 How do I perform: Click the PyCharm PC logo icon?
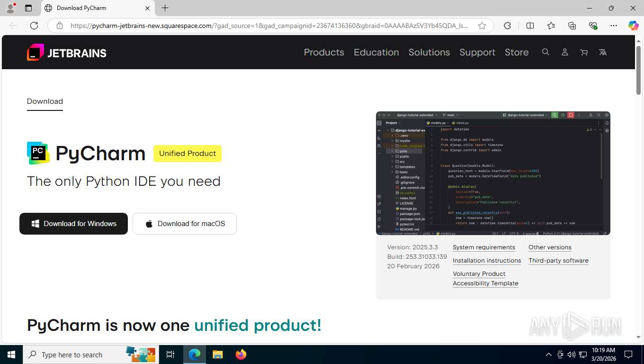[38, 153]
